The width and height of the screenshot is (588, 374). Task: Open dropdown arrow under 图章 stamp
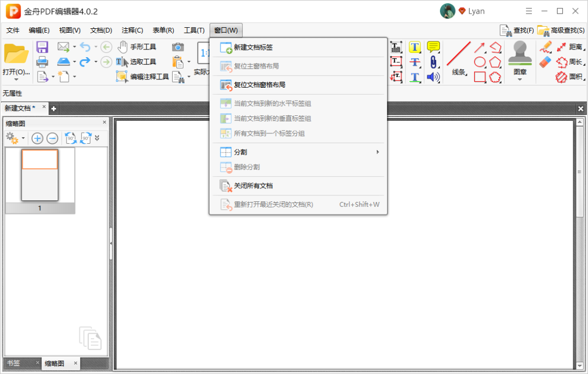coord(520,79)
